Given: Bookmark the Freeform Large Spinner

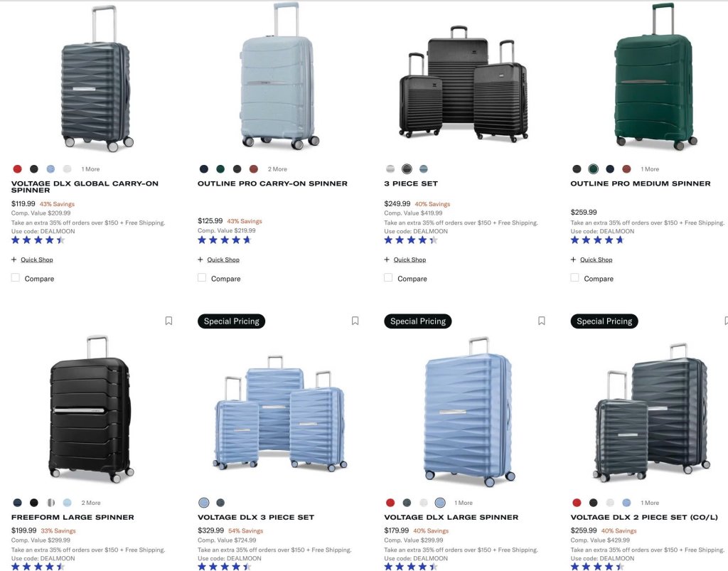Looking at the screenshot, I should coord(168,321).
